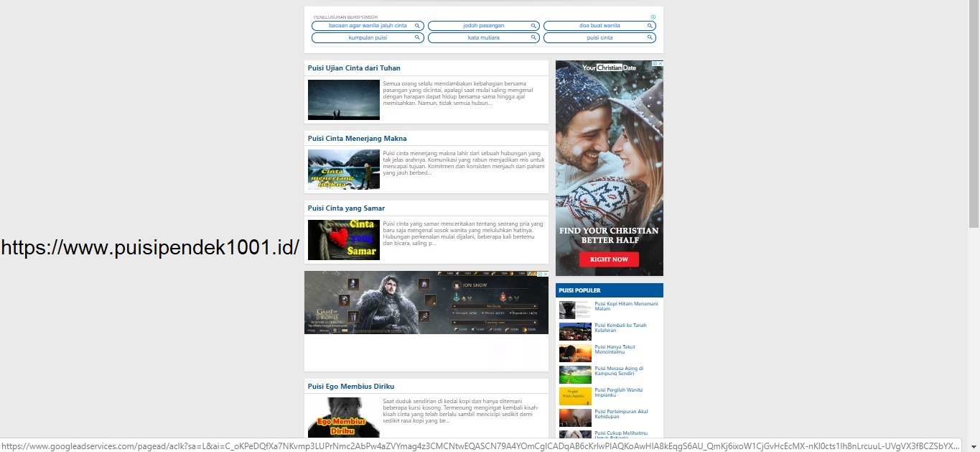
Task: Click Pertempuran Akal Kehidupan thumbnail
Action: click(x=575, y=418)
